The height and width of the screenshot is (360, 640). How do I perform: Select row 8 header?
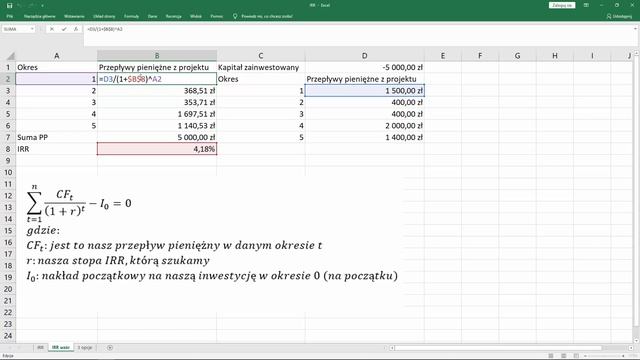[8, 149]
